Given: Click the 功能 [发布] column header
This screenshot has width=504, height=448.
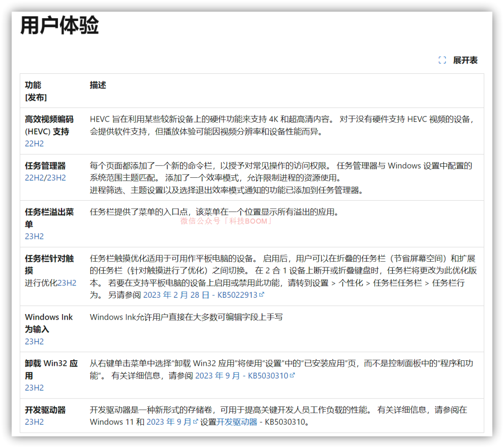Looking at the screenshot, I should pyautogui.click(x=36, y=91).
